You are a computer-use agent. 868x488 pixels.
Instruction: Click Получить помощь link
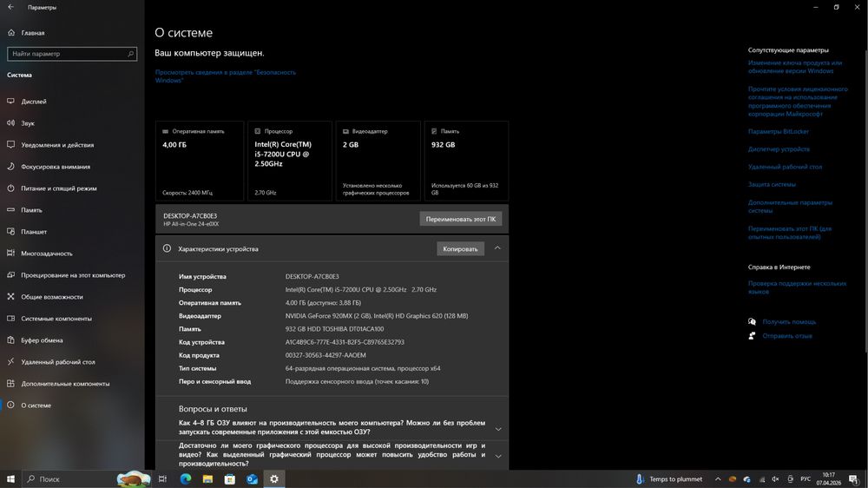click(x=789, y=321)
